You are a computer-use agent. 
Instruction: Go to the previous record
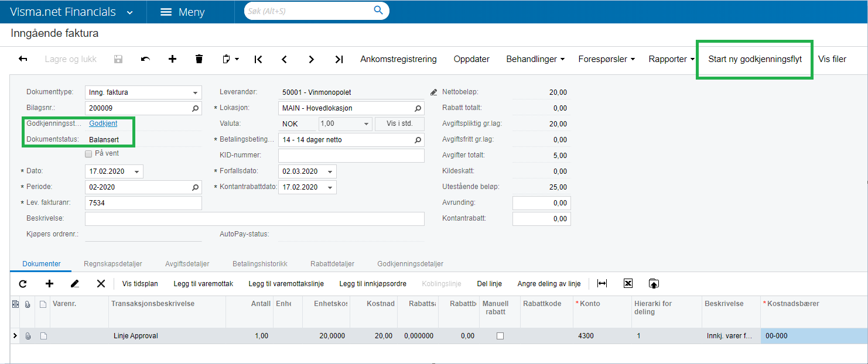click(285, 59)
